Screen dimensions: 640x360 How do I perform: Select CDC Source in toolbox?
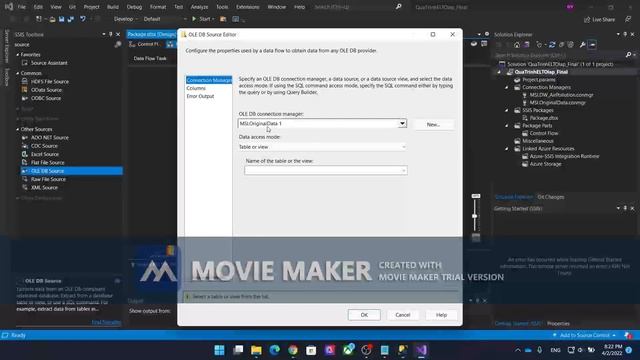pyautogui.click(x=44, y=146)
